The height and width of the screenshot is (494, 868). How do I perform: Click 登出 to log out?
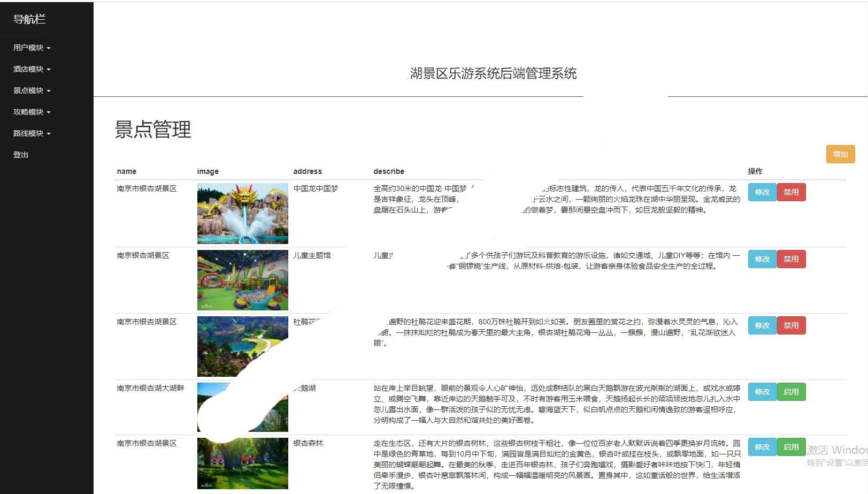[x=21, y=155]
